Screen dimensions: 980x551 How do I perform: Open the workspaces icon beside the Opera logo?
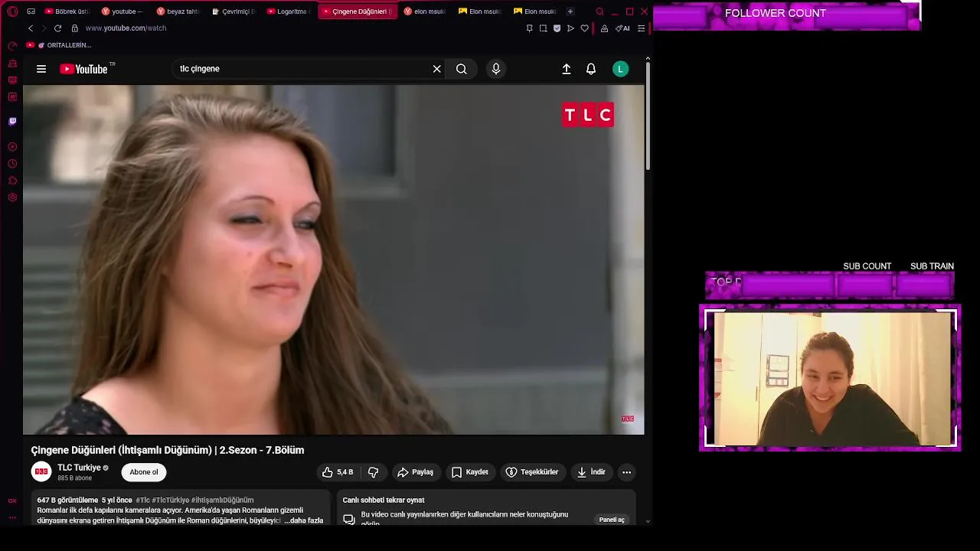(31, 11)
